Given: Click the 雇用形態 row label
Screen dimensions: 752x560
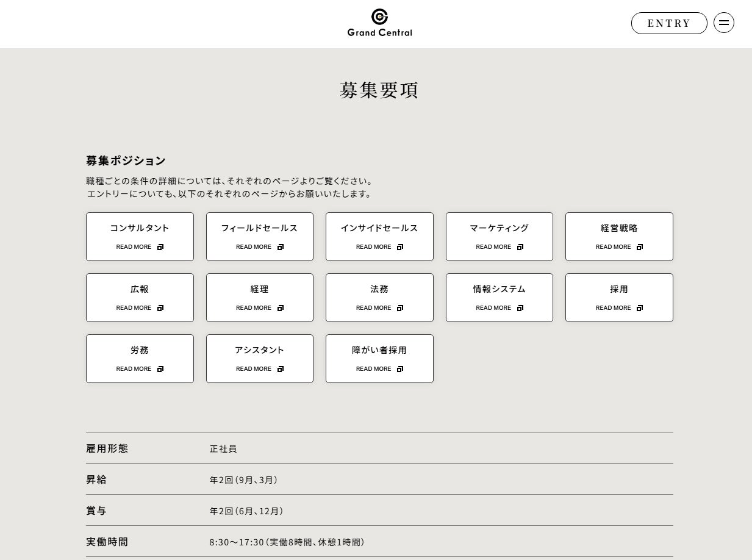Looking at the screenshot, I should click(x=107, y=448).
